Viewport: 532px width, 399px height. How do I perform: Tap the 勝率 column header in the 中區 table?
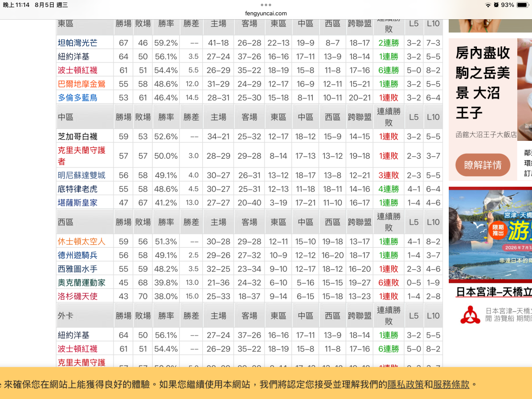click(166, 117)
